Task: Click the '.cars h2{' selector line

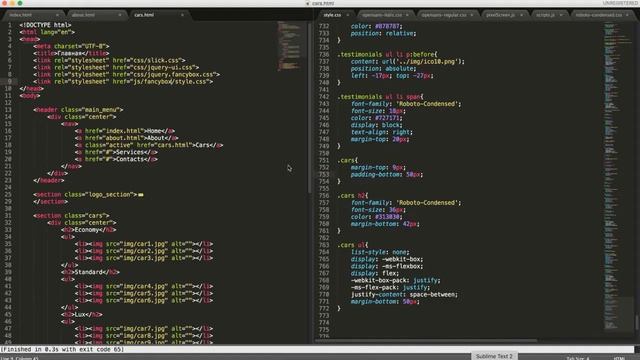Action: coord(353,196)
